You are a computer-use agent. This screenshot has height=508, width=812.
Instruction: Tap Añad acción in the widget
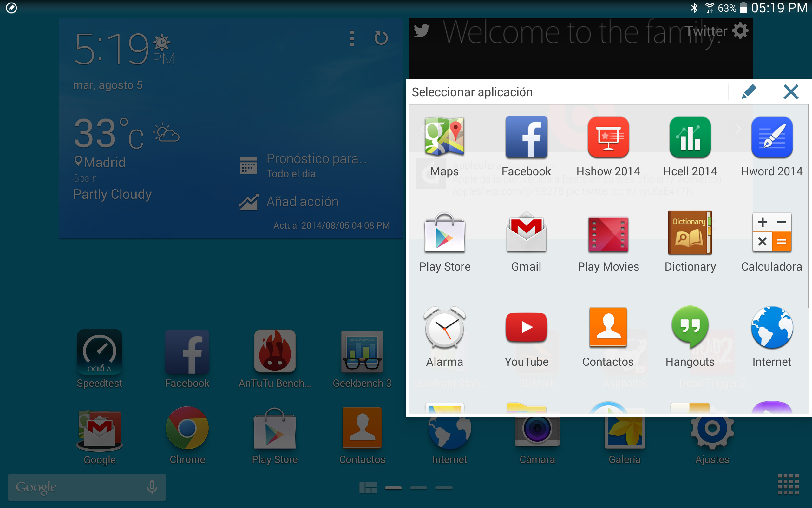[x=289, y=202]
